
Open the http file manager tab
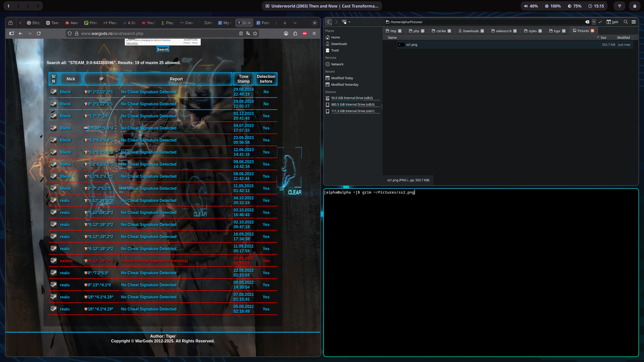click(393, 31)
